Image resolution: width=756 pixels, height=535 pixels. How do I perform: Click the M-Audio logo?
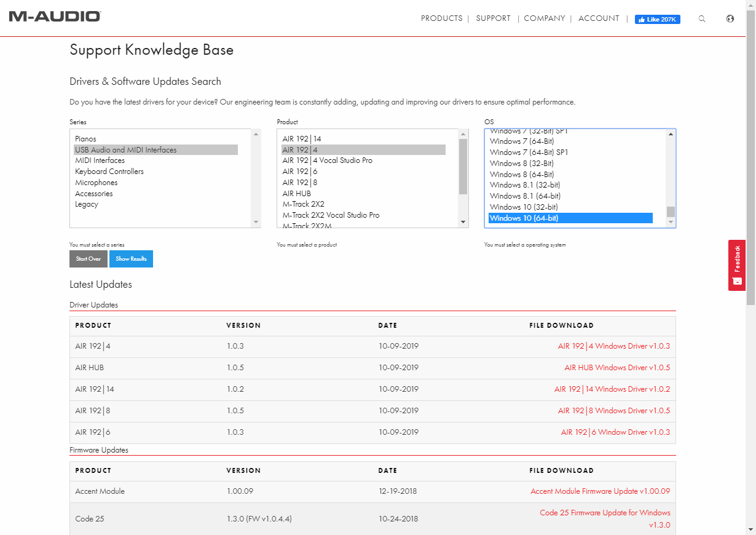[55, 17]
